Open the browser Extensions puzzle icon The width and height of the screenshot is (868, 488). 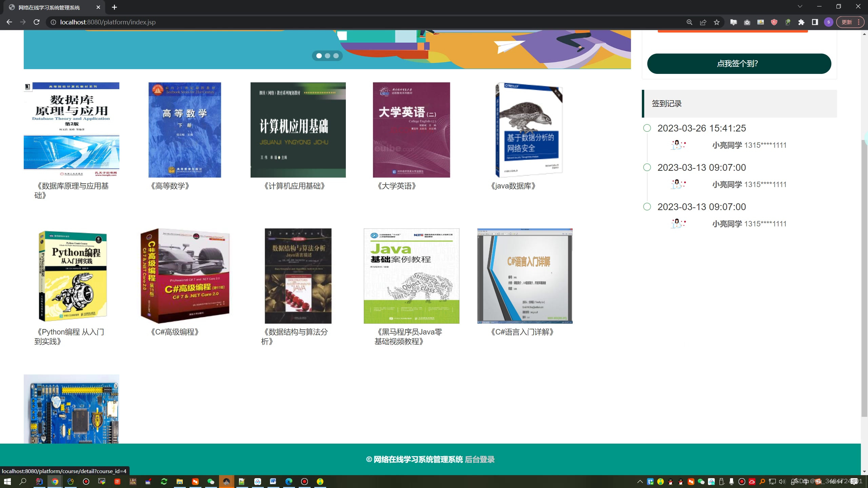click(801, 22)
